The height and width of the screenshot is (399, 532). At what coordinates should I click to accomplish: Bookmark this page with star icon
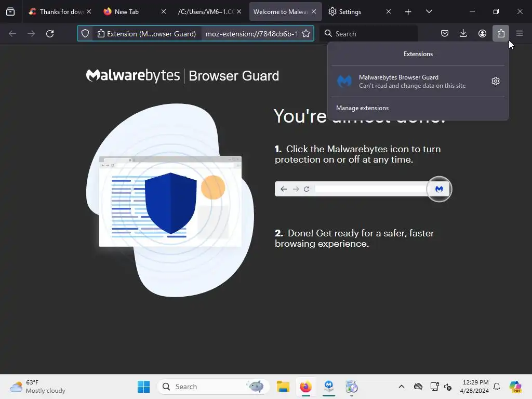(306, 34)
